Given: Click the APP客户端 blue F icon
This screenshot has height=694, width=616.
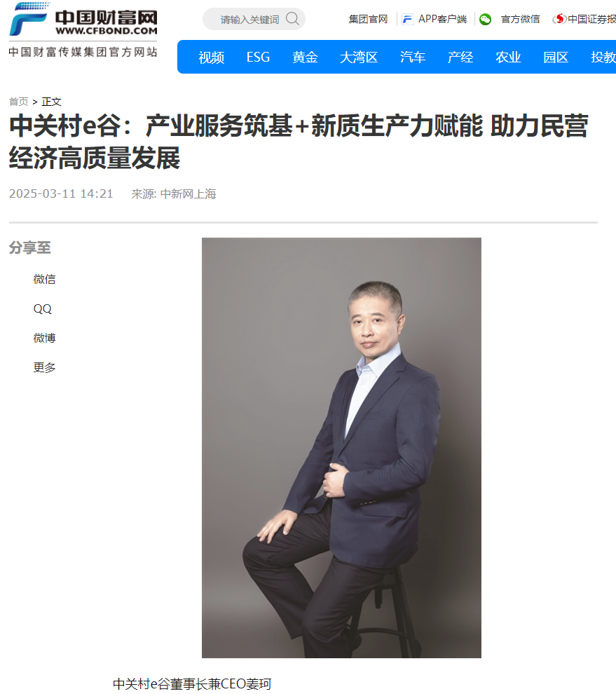Looking at the screenshot, I should (407, 19).
